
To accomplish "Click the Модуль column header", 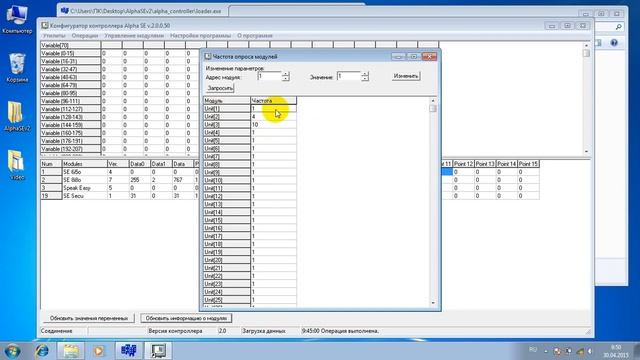I will [227, 101].
